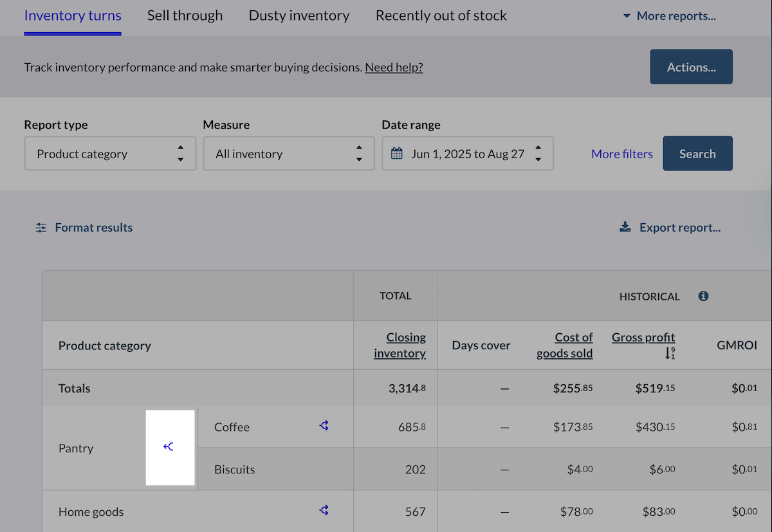Viewport: 772px width, 532px height.
Task: Collapse the Pantry category breakdown icon
Action: (x=169, y=447)
